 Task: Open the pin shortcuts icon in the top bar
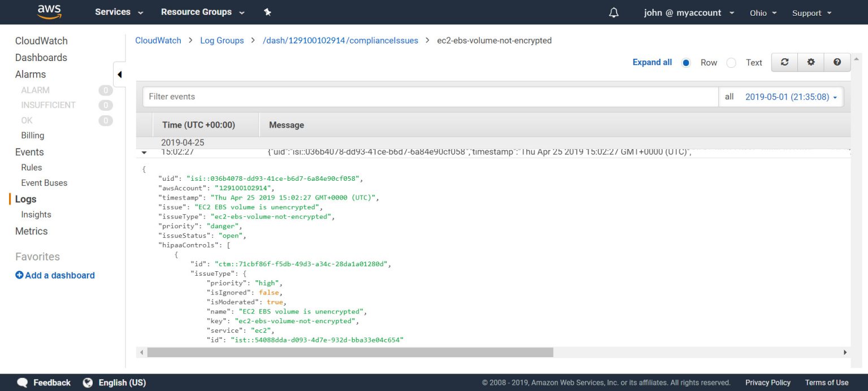[268, 12]
